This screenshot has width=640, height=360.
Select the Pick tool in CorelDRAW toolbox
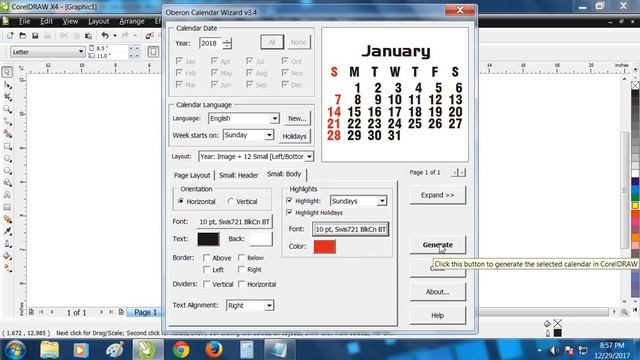[7, 72]
